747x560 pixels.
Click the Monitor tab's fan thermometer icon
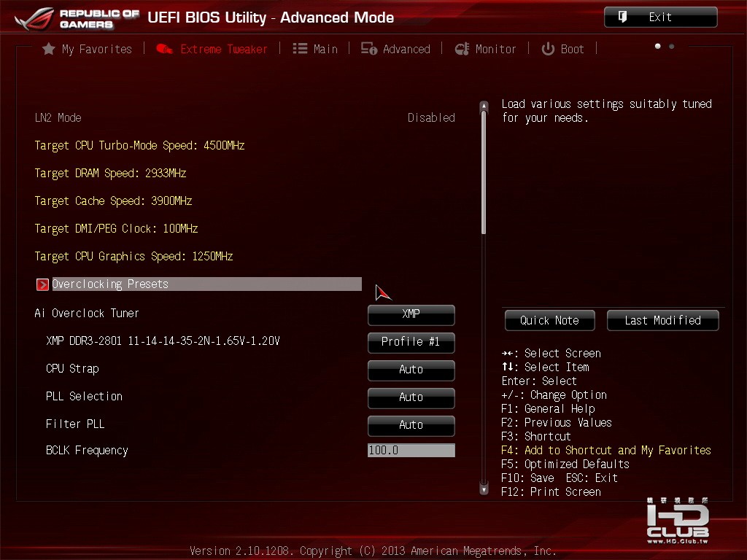462,49
